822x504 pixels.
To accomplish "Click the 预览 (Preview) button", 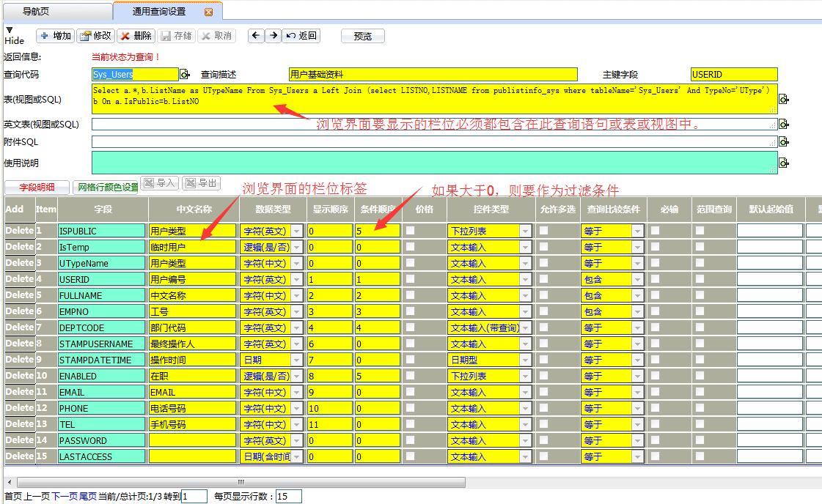I will pos(362,36).
